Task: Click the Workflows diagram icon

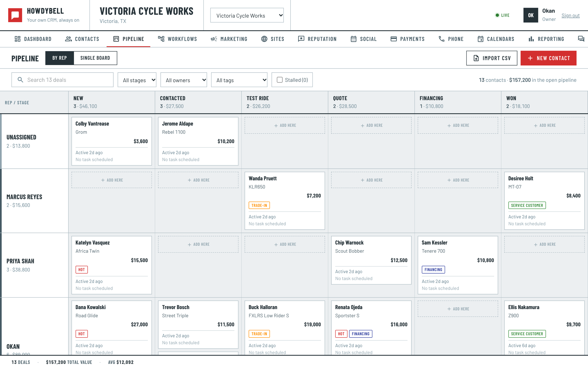Action: [x=161, y=39]
